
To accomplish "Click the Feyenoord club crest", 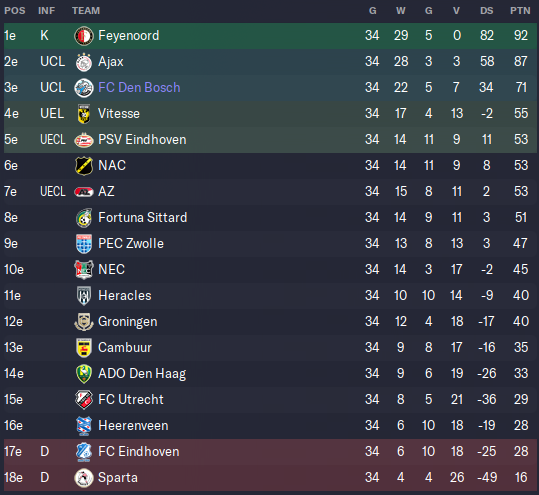I will [x=84, y=36].
